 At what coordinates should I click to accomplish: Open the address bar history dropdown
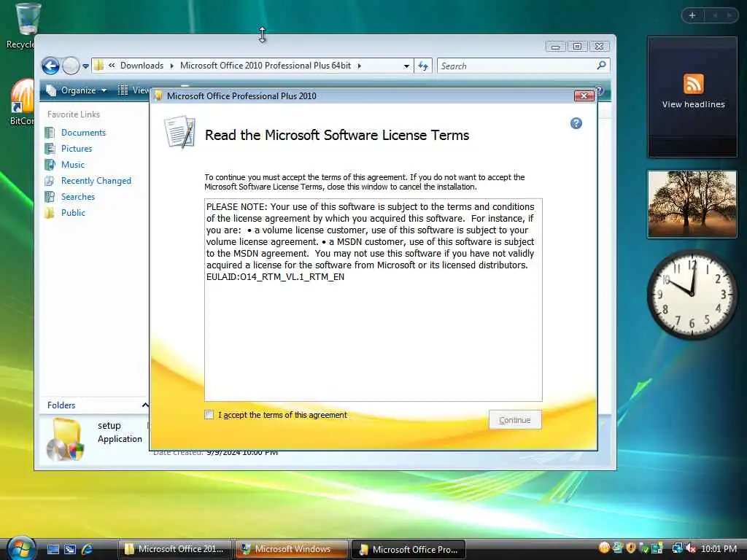click(x=406, y=66)
